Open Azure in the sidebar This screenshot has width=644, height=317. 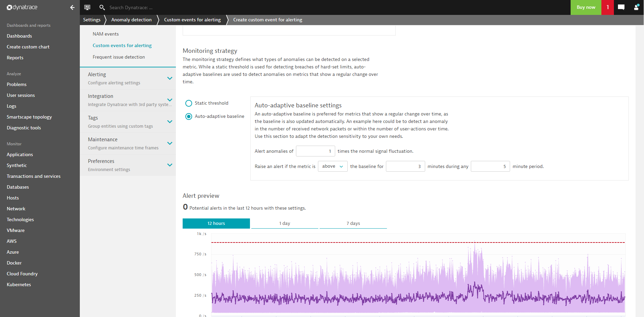(x=13, y=252)
